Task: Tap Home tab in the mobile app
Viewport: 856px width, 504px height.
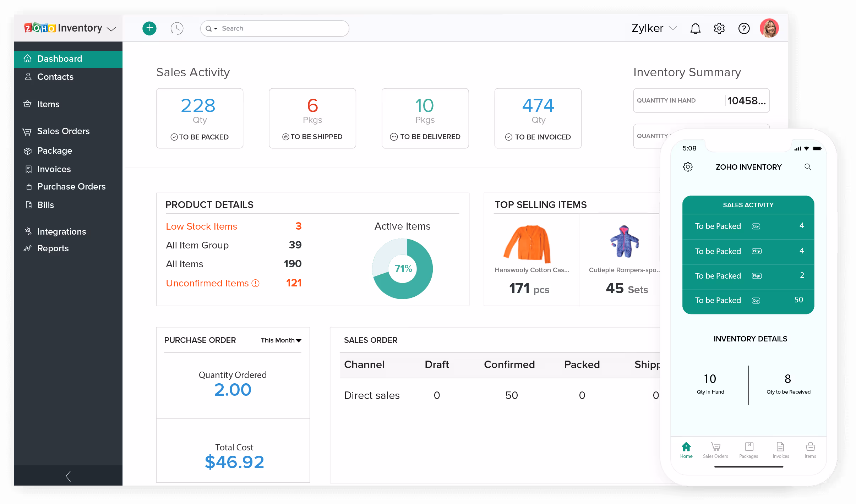Action: [686, 450]
